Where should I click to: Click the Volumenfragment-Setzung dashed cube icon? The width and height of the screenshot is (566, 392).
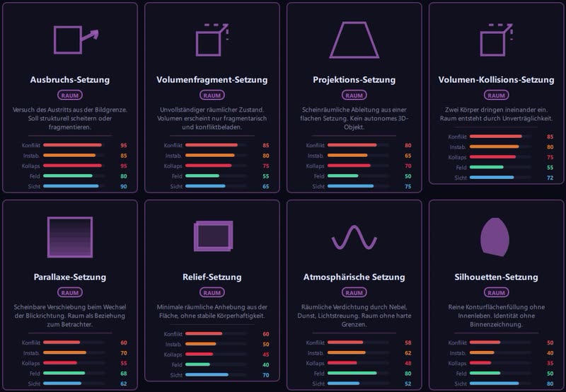point(212,40)
